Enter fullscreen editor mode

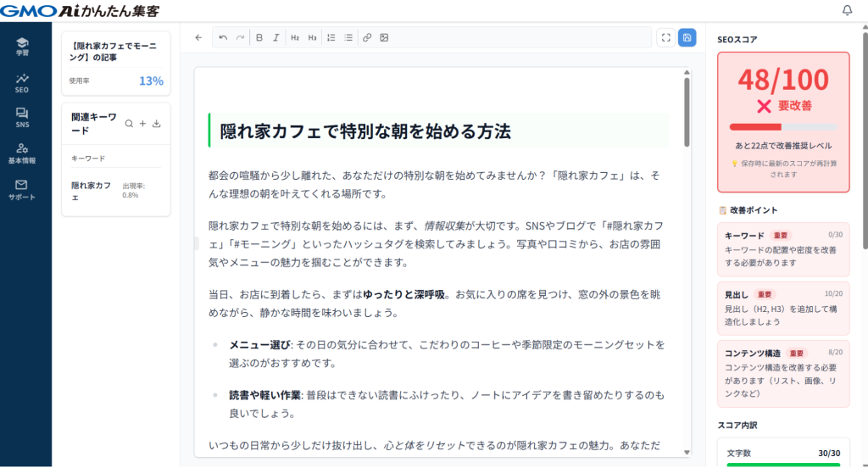tap(665, 37)
